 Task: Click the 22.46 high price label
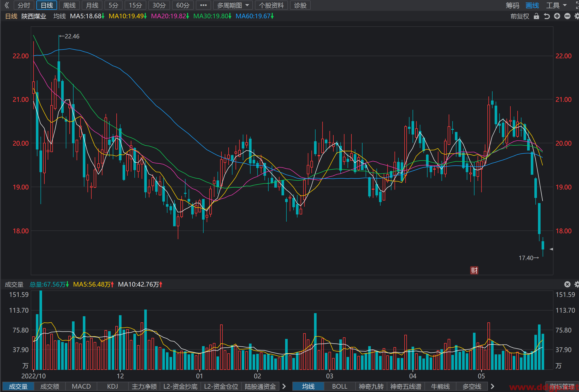[69, 36]
